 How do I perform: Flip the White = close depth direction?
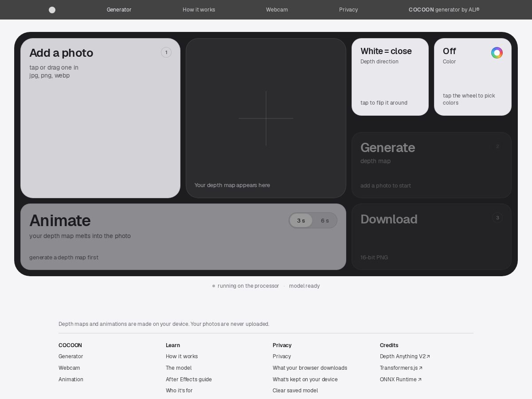(390, 77)
